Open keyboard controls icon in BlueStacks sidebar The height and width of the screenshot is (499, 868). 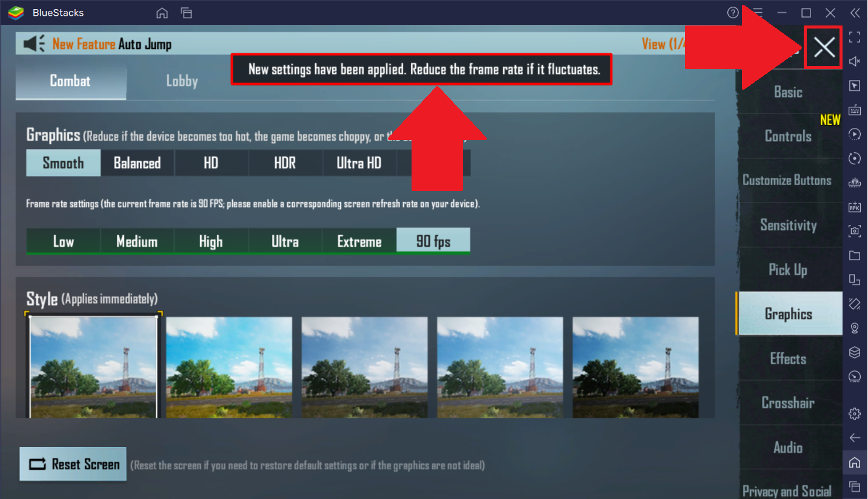(x=855, y=110)
